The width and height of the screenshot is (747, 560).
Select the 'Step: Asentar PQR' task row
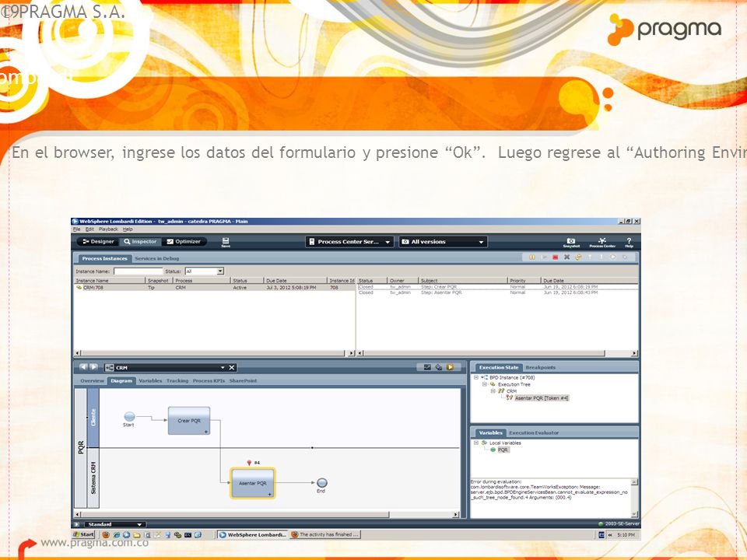[497, 293]
